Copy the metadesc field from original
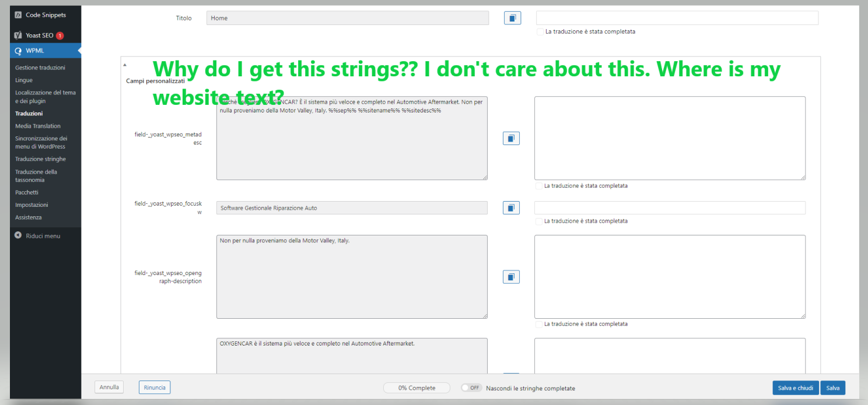This screenshot has width=868, height=405. (511, 138)
